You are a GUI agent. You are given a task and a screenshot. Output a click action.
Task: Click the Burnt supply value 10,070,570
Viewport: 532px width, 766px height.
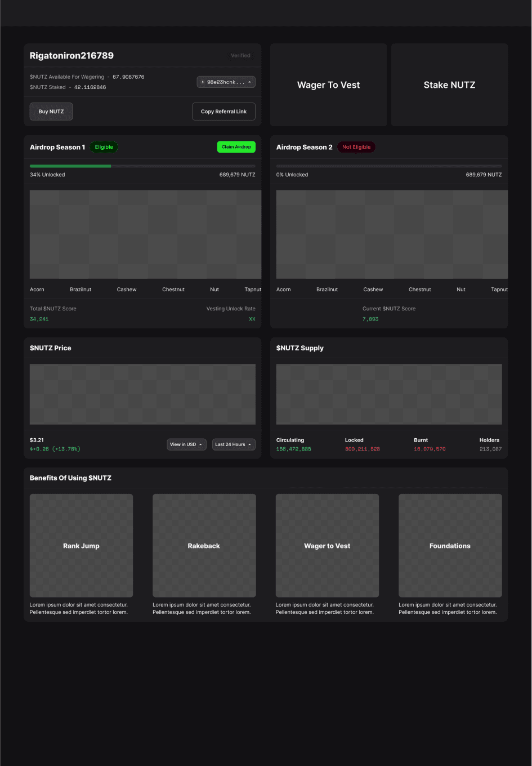pos(430,449)
